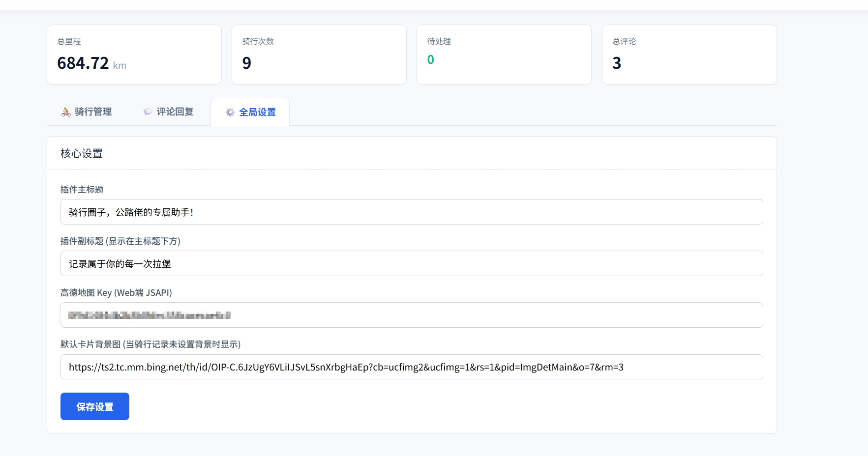Select the 高德地图 Key input field
Image resolution: width=868 pixels, height=456 pixels.
411,315
